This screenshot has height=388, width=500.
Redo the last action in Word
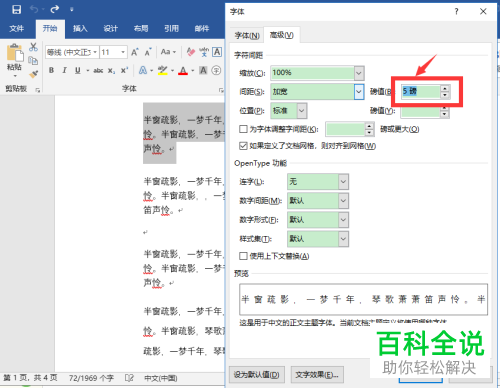tap(55, 9)
